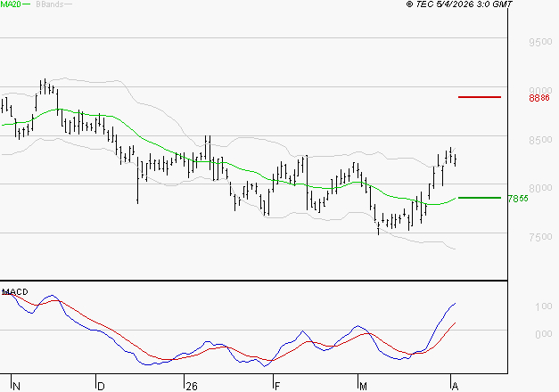Image resolution: width=559 pixels, height=392 pixels.
Task: Click the M month marker on the time axis
Action: pyautogui.click(x=363, y=387)
